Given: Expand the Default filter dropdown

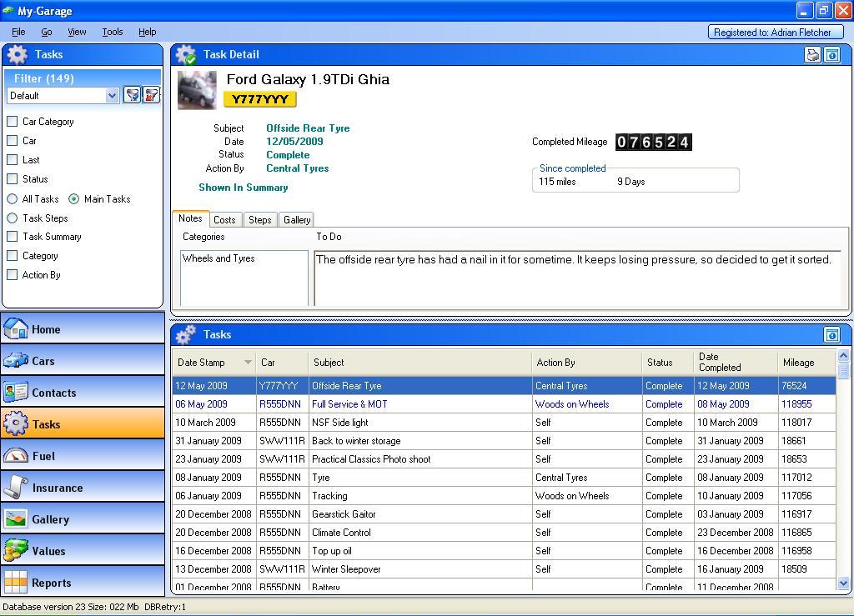Looking at the screenshot, I should click(x=113, y=96).
